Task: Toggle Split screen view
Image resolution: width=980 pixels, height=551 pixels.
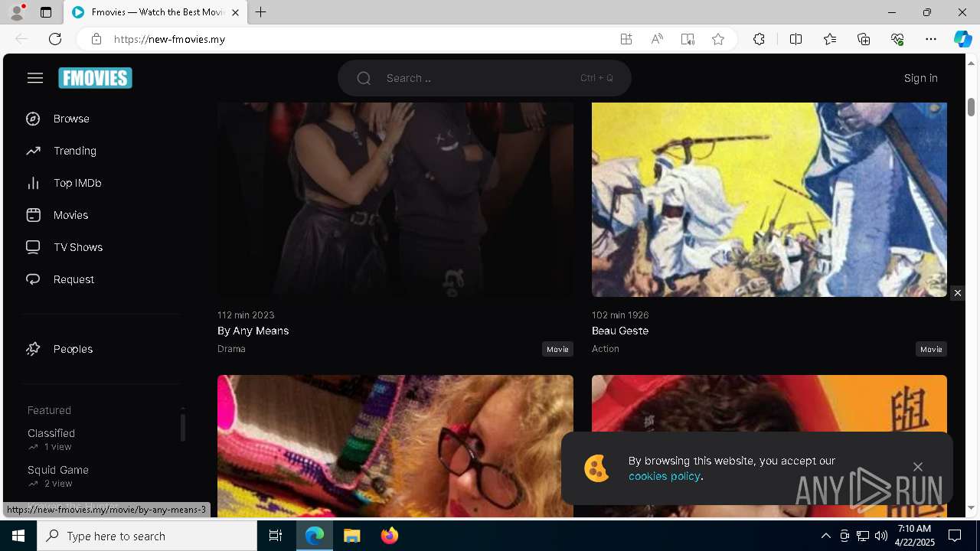Action: tap(795, 39)
